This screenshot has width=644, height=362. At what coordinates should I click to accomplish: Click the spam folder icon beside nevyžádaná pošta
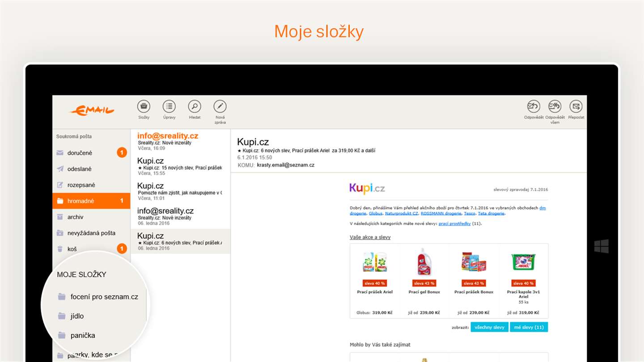(x=60, y=233)
